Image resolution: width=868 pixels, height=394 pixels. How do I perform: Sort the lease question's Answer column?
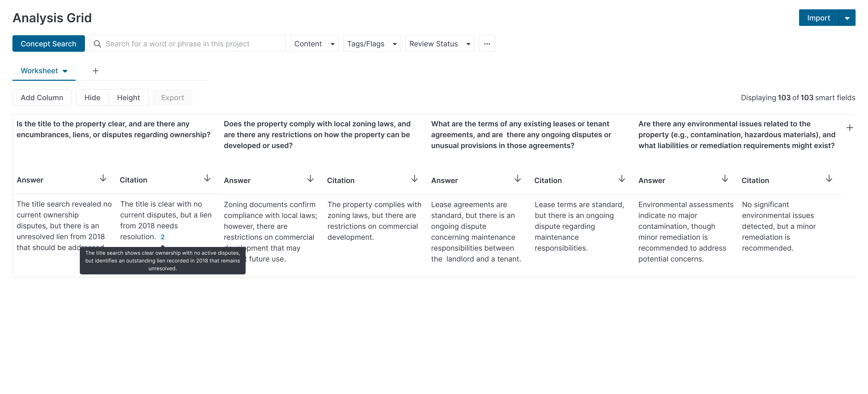click(x=518, y=179)
